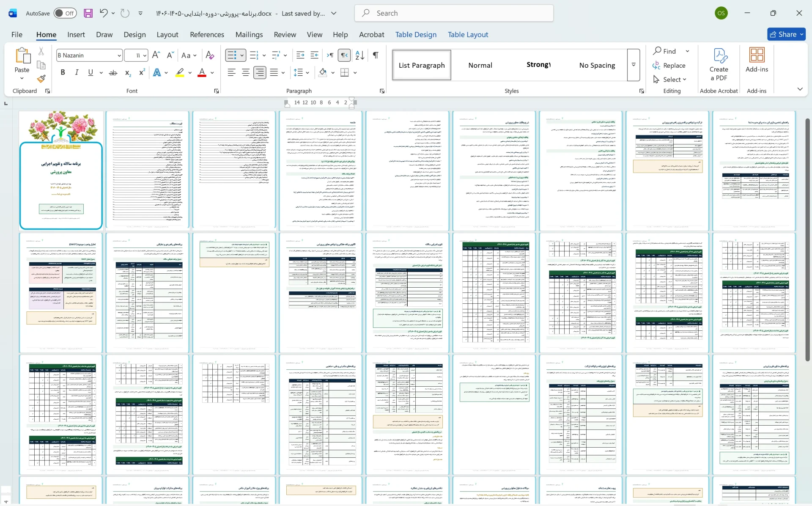Open the font name B Nazanin dropdown

point(120,55)
